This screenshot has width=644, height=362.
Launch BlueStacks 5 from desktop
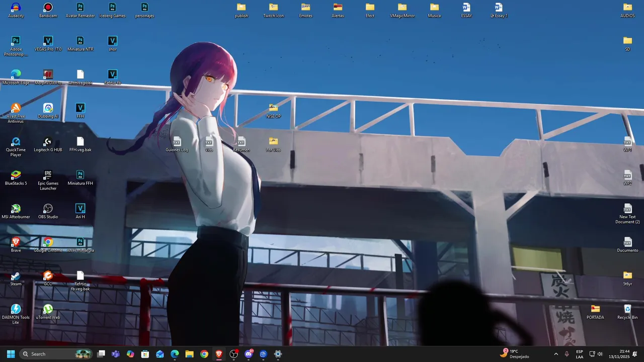tap(16, 178)
